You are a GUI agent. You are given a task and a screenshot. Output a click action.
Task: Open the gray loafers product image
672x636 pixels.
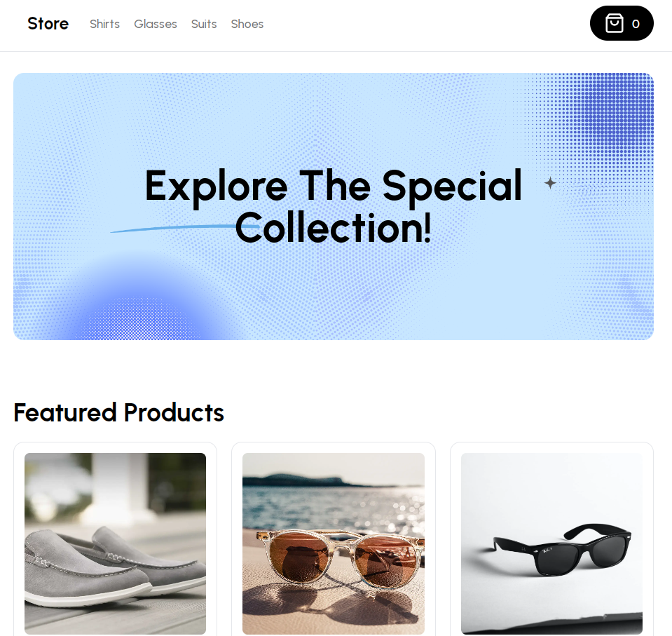click(116, 543)
